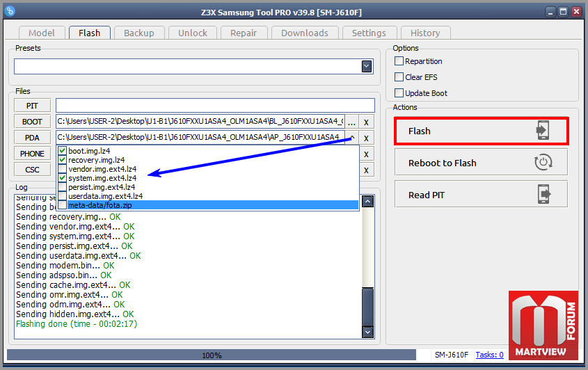Click the empty PIT path field
Screen dimensions: 588x370
click(215, 105)
